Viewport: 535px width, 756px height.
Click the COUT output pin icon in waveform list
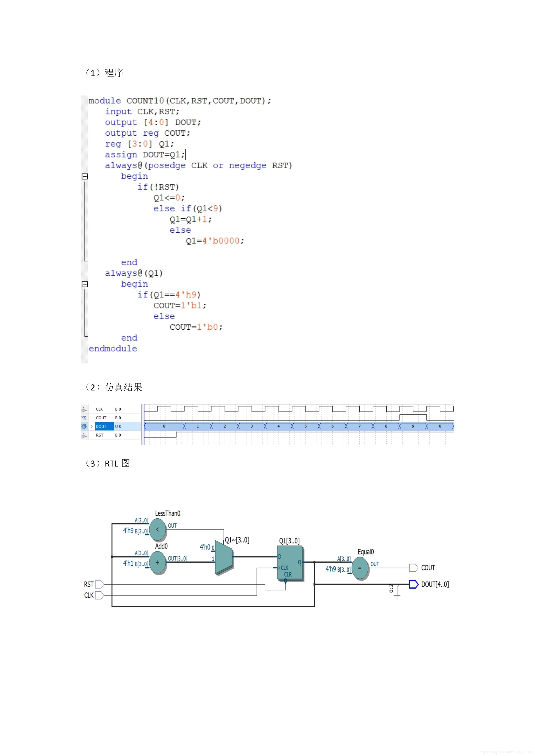[84, 418]
